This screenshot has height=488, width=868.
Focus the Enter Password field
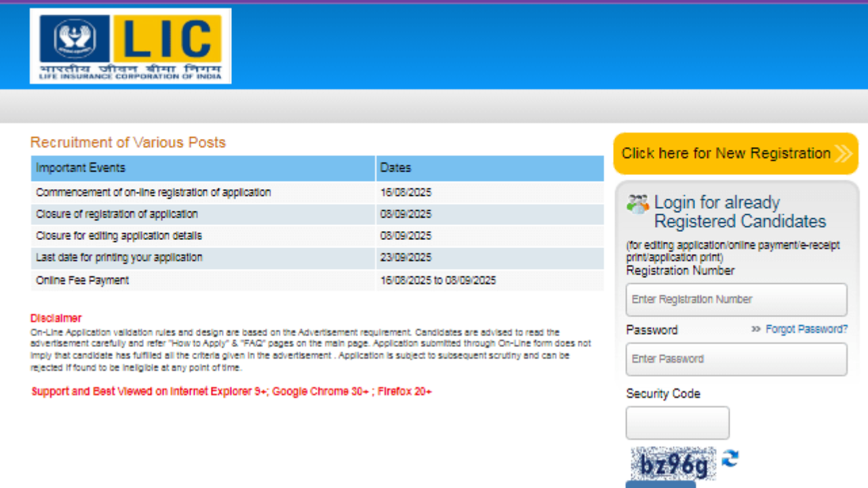point(736,359)
